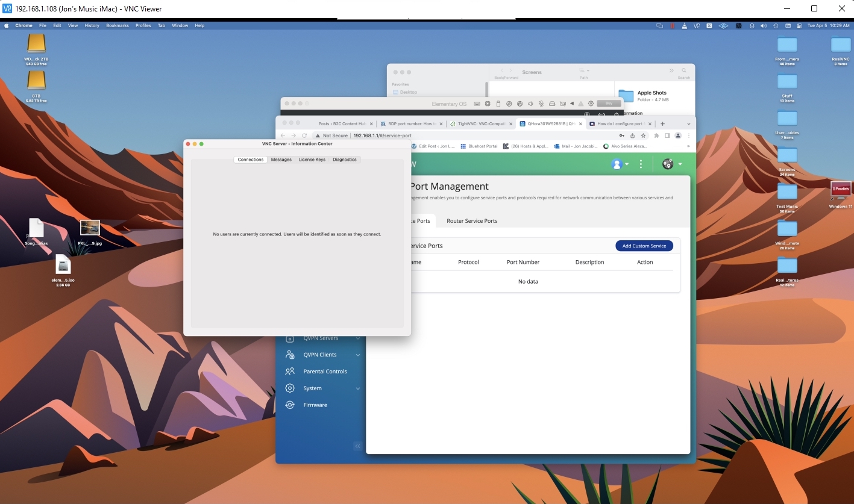Click the keyboard icon in Elementary OS toolbar
854x504 pixels.
[477, 104]
